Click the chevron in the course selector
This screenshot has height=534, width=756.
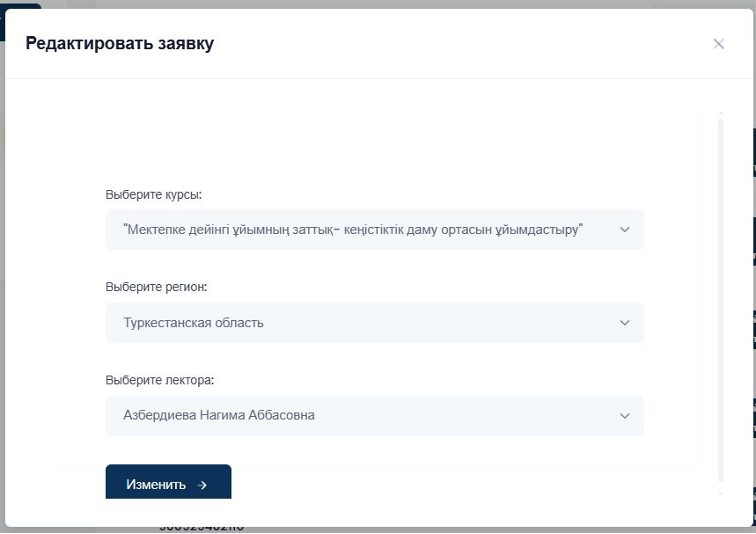[625, 230]
